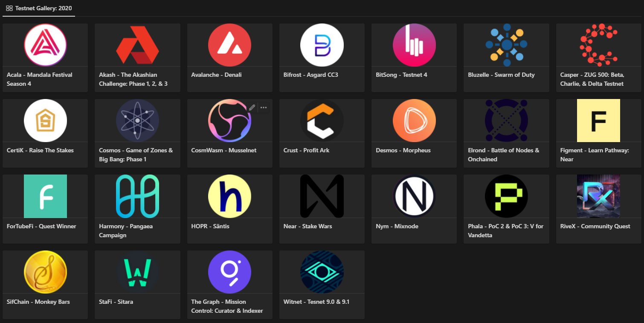Click the Acala logo thumbnail
Image resolution: width=644 pixels, height=323 pixels.
point(45,45)
